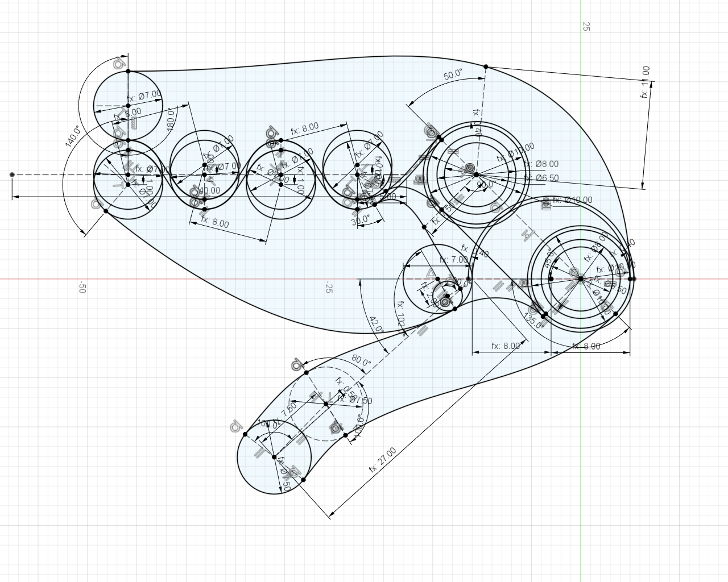The height and width of the screenshot is (582, 728).
Task: Click the parallel glyph right of the fx: 102.° label
Action: (421, 330)
